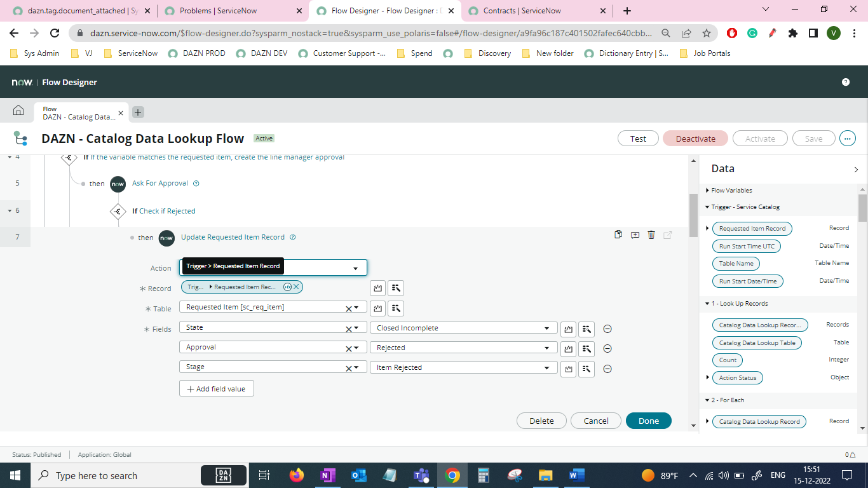Copy the Update Requested Item Record action
The image size is (868, 488).
pos(618,235)
